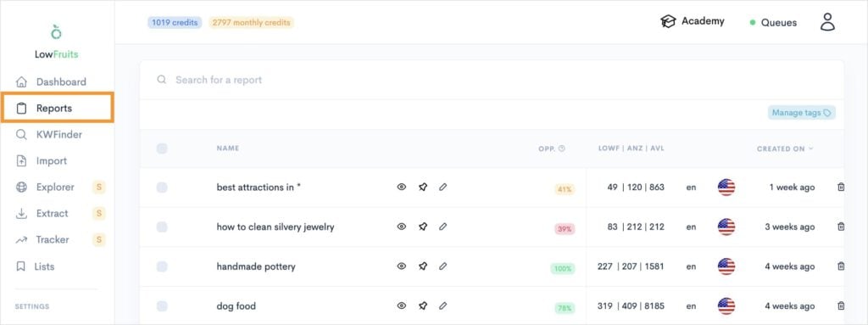Delete the 'dog food' report
Image resolution: width=868 pixels, height=325 pixels.
(841, 306)
